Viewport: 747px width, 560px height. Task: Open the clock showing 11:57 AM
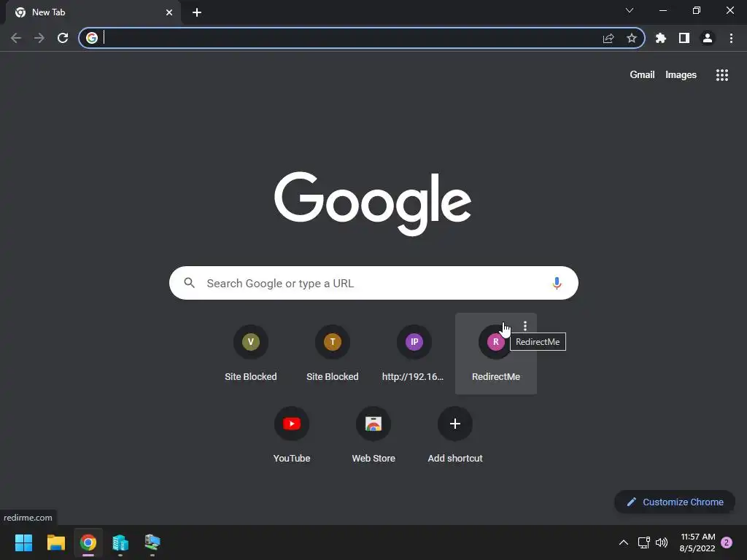coord(697,542)
